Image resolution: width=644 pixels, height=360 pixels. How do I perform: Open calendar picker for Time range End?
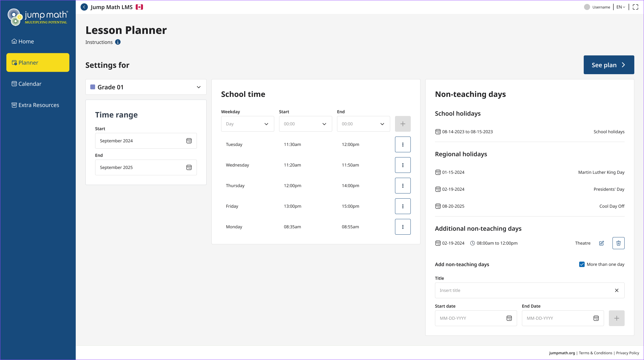(x=189, y=167)
